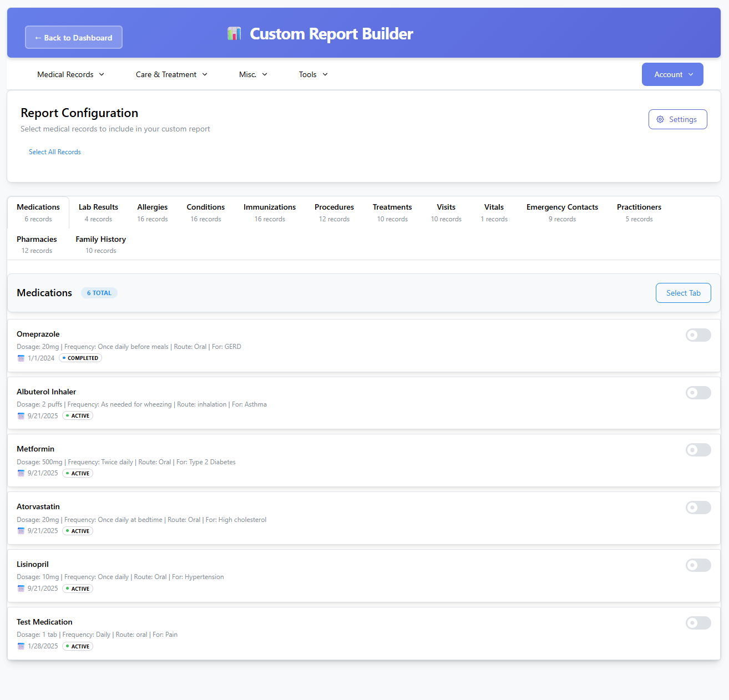Go back to the Dashboard
The image size is (729, 700).
click(x=74, y=38)
